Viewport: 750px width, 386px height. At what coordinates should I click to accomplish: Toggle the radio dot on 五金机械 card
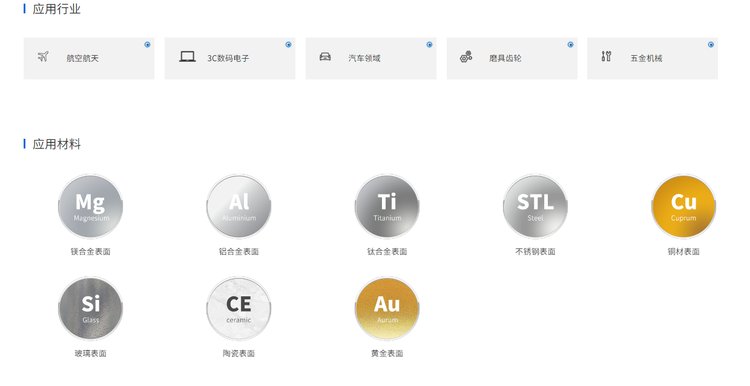point(711,44)
